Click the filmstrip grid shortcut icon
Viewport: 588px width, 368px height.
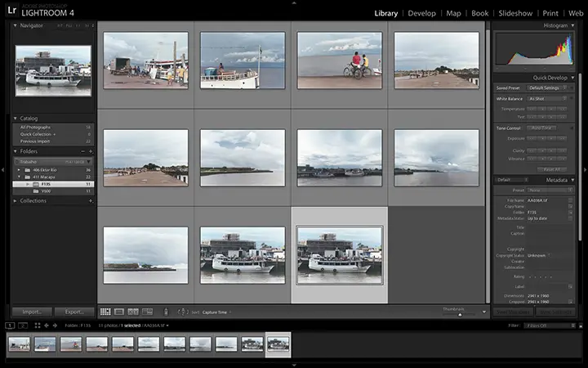point(38,325)
